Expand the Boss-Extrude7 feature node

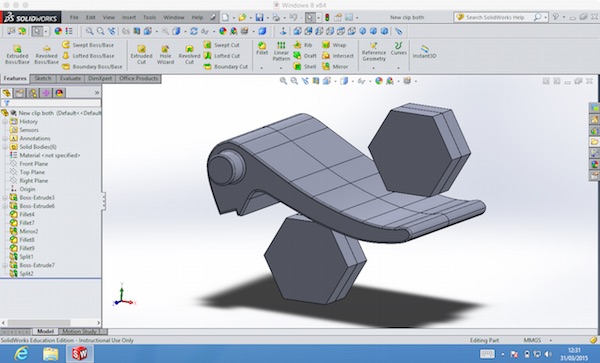click(5, 265)
